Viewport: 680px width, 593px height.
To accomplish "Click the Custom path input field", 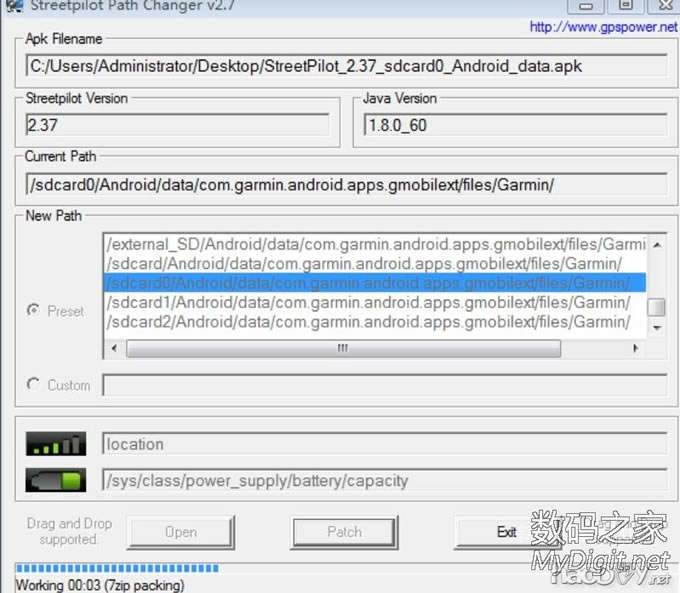I will pos(384,385).
